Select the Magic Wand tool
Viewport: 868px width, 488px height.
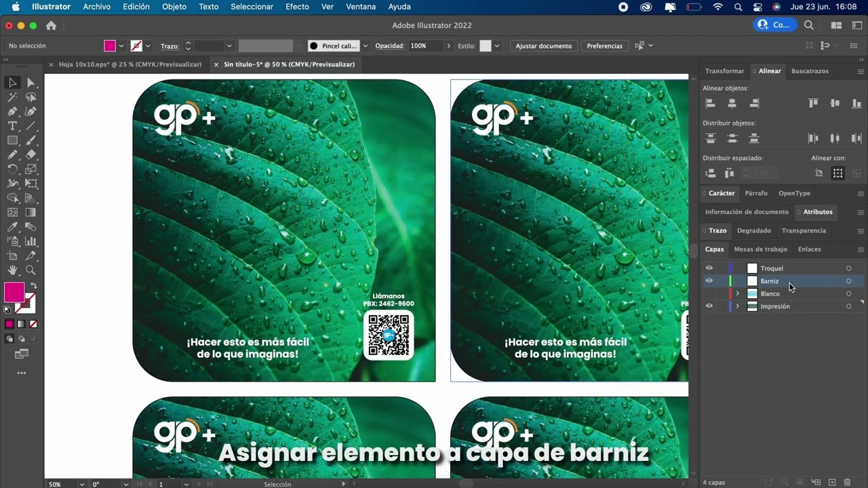coord(12,97)
